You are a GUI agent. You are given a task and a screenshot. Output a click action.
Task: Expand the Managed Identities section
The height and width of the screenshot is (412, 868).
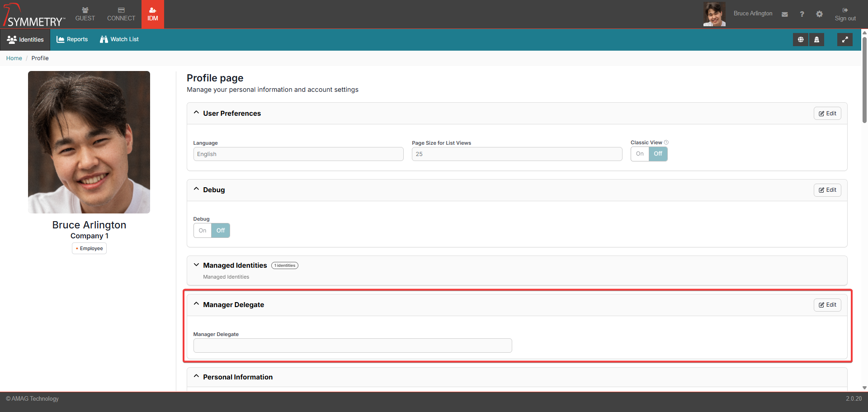[196, 265]
